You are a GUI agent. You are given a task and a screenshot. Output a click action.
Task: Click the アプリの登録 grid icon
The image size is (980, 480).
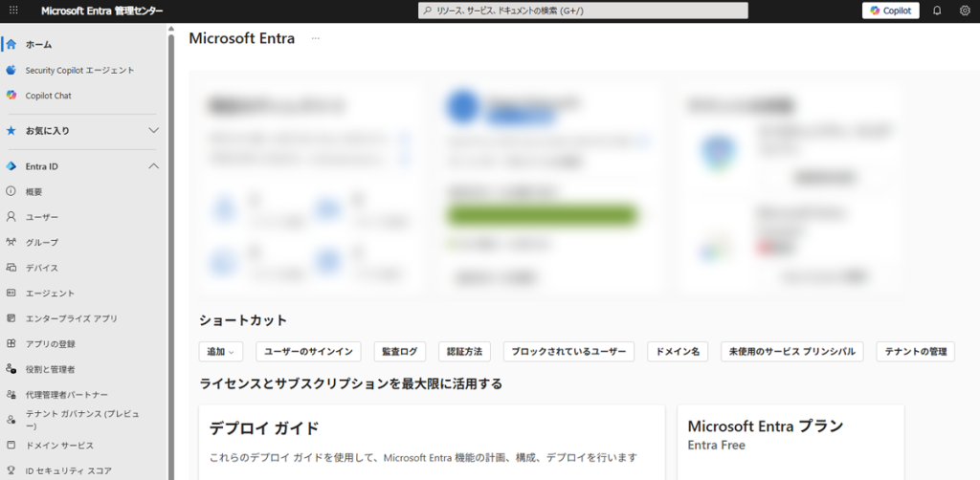[11, 344]
